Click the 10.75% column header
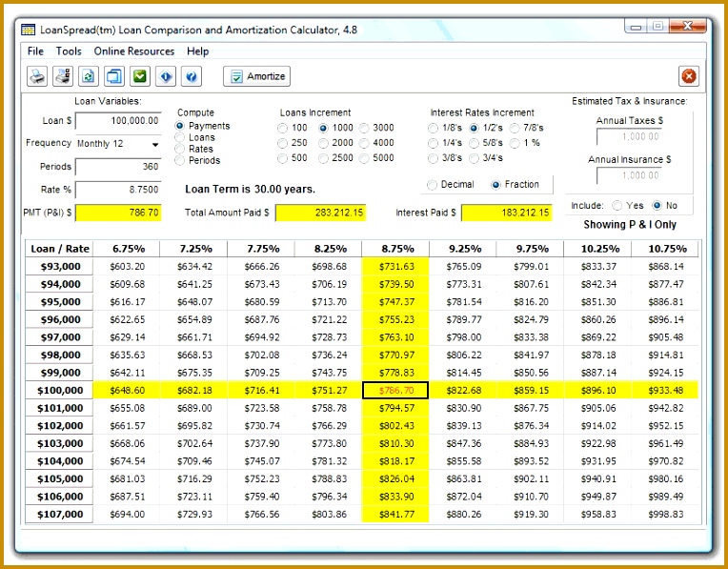 pos(665,249)
